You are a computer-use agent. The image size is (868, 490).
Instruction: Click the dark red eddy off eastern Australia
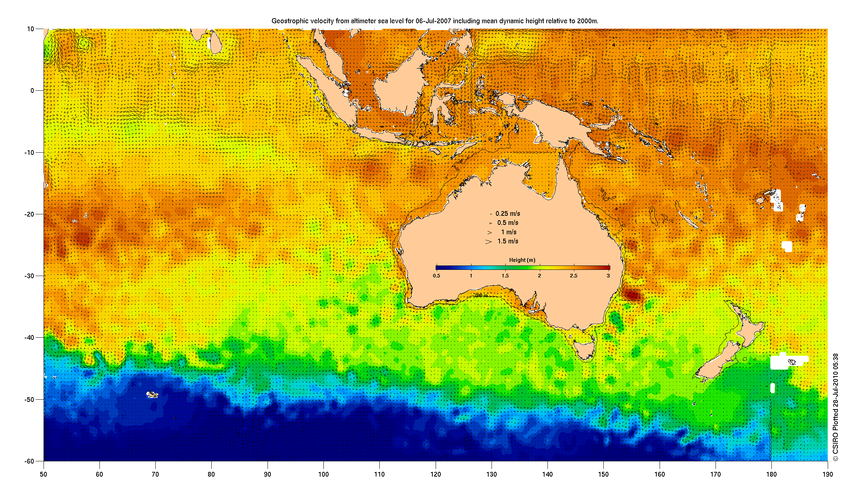633,295
